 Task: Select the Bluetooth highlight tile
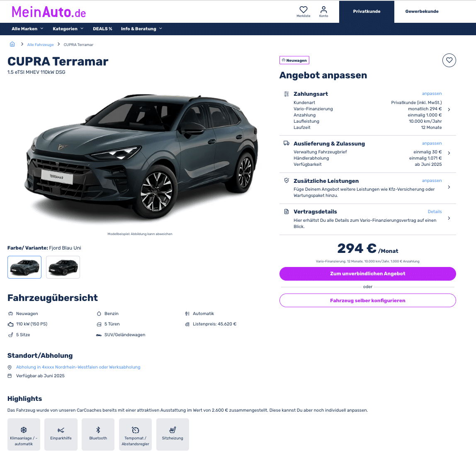coord(98,434)
